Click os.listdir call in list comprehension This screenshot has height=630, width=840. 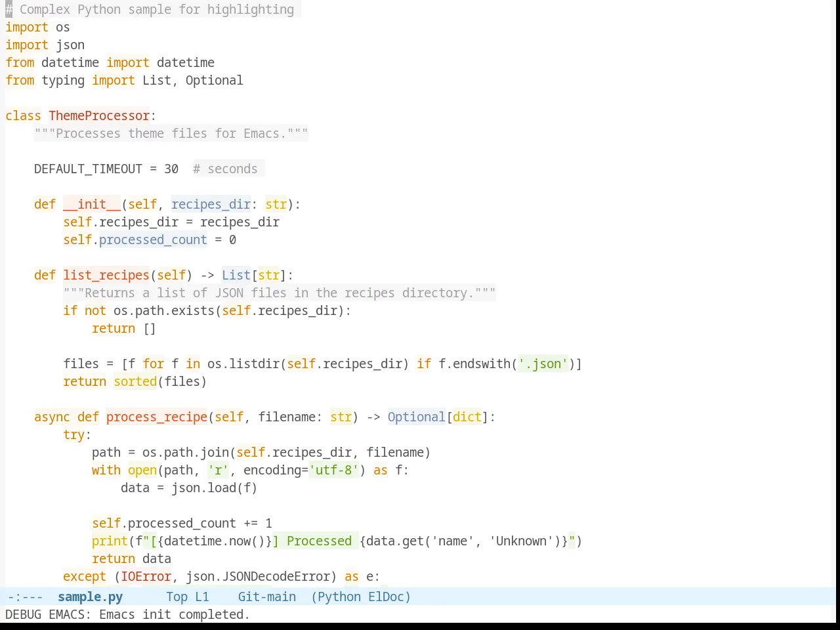pyautogui.click(x=243, y=364)
